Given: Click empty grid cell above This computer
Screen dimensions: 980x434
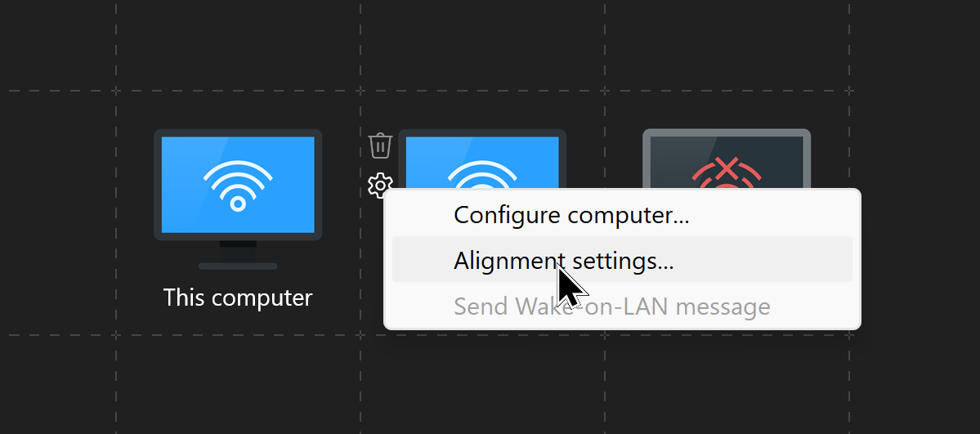Looking at the screenshot, I should 238,45.
